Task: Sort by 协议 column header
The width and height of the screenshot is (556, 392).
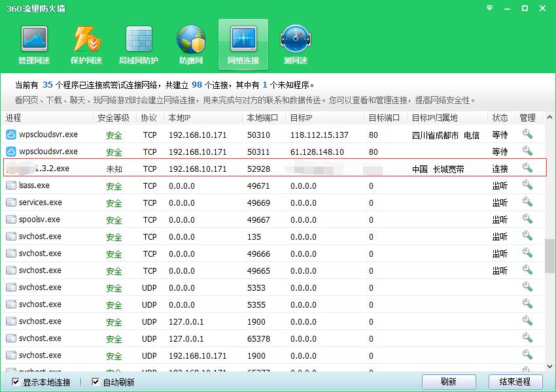Action: coord(150,118)
